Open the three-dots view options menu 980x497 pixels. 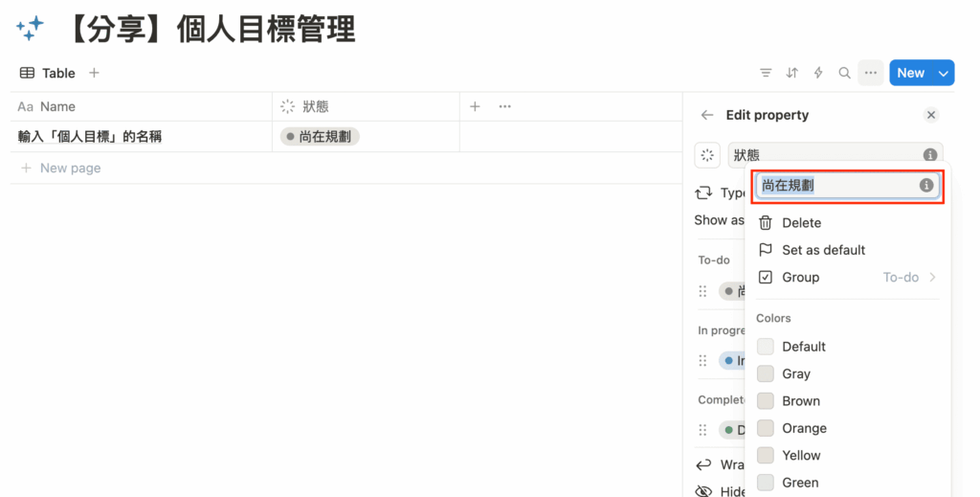[870, 73]
